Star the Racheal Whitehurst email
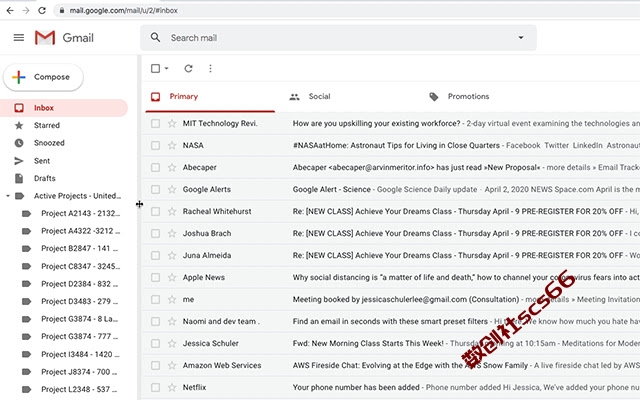Screen dimensions: 640x400 point(172,211)
